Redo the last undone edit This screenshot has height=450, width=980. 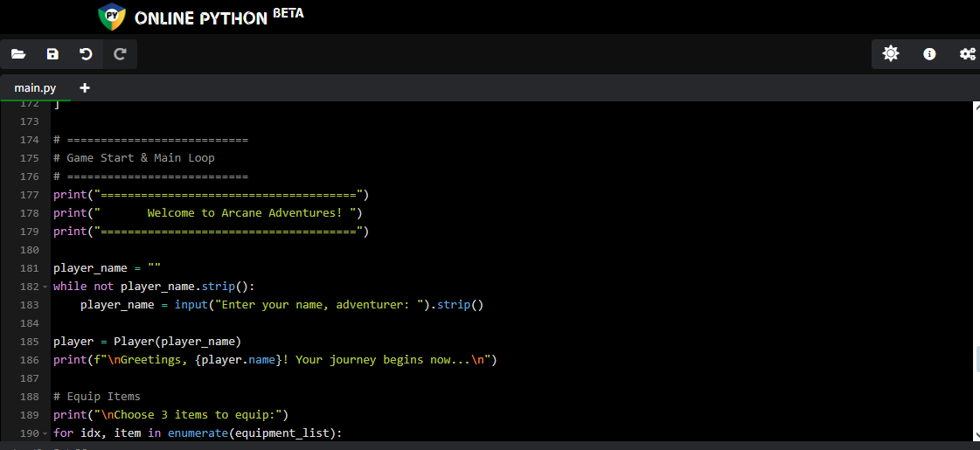(x=120, y=54)
